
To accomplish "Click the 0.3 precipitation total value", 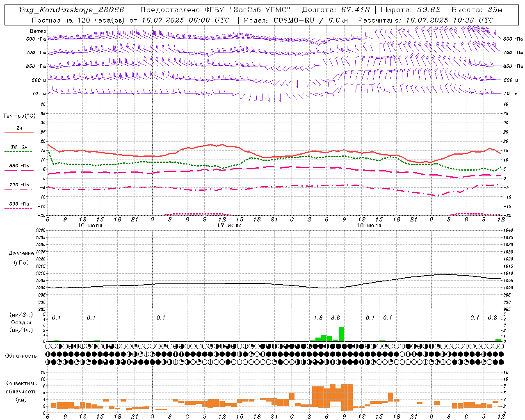I will 492,317.
